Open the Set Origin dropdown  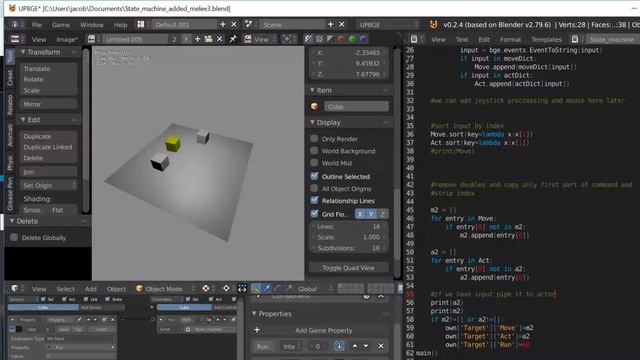pos(48,185)
